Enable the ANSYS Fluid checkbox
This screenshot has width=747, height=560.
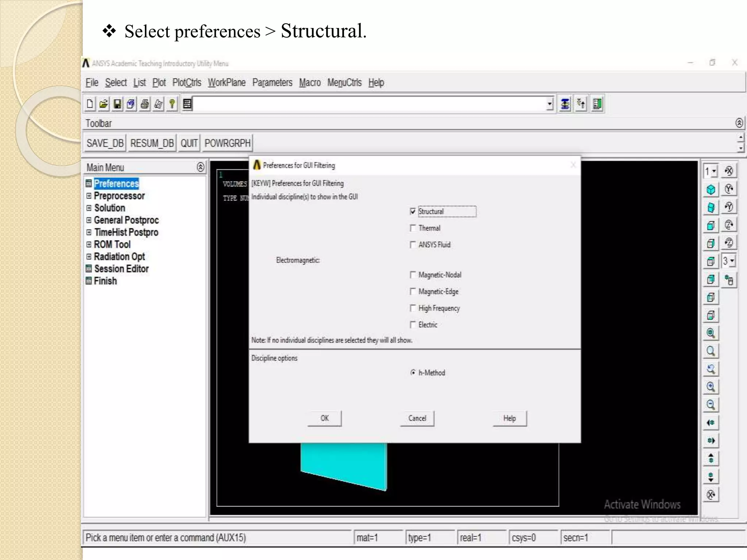click(x=413, y=245)
